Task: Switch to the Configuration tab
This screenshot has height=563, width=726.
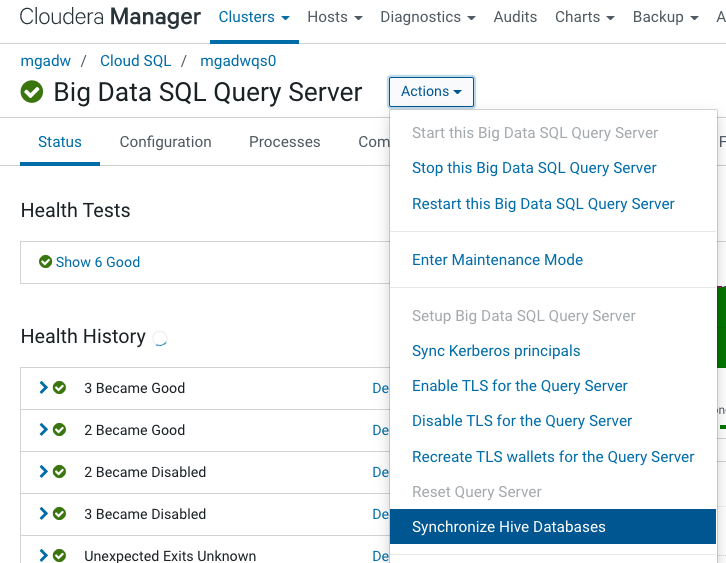Action: (x=165, y=142)
